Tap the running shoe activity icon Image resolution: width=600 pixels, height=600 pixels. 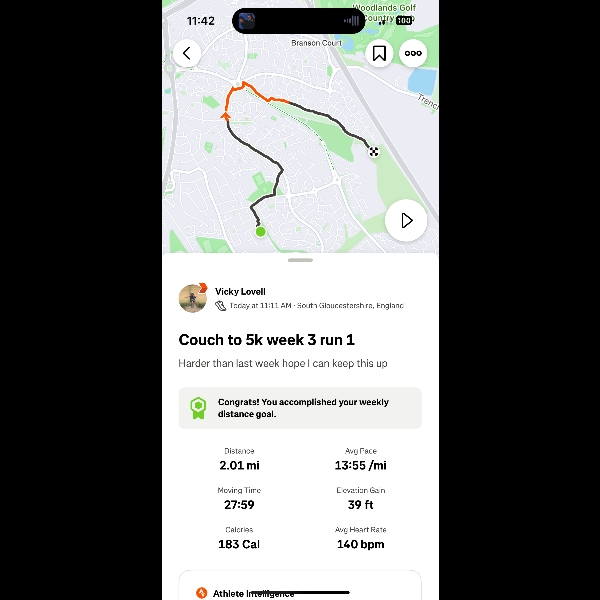click(x=220, y=306)
